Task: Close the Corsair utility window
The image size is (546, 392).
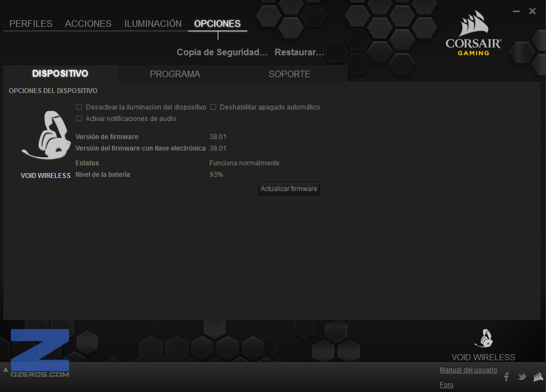Action: [x=532, y=11]
